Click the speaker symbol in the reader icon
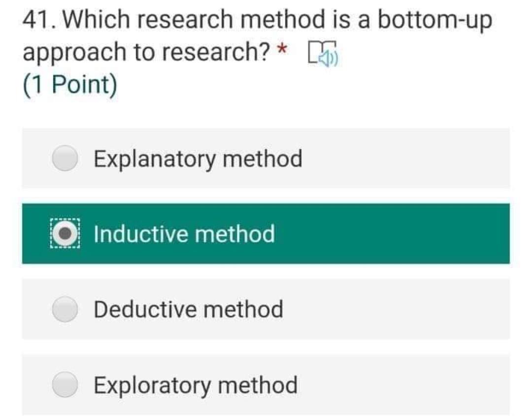The height and width of the screenshot is (416, 532). click(326, 56)
